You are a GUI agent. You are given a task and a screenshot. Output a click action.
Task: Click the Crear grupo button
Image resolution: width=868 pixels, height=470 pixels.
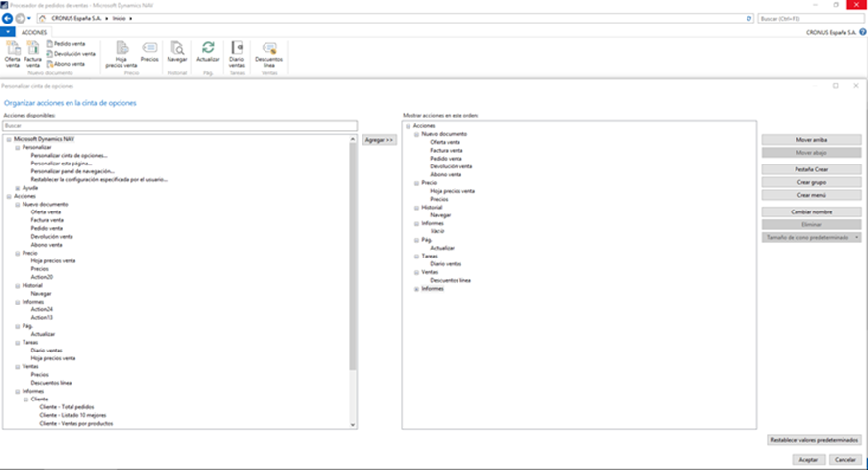coord(811,183)
